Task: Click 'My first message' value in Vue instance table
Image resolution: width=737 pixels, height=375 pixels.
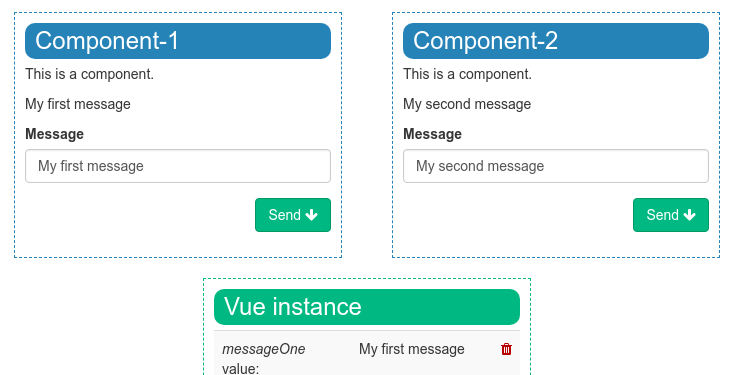Action: (x=412, y=349)
